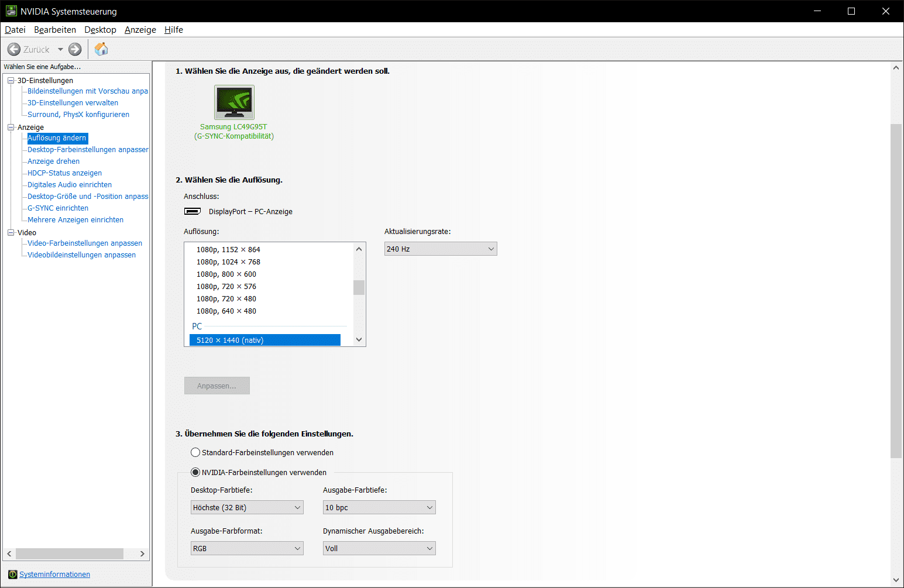Click resolution list scroll-up arrow

[359, 249]
